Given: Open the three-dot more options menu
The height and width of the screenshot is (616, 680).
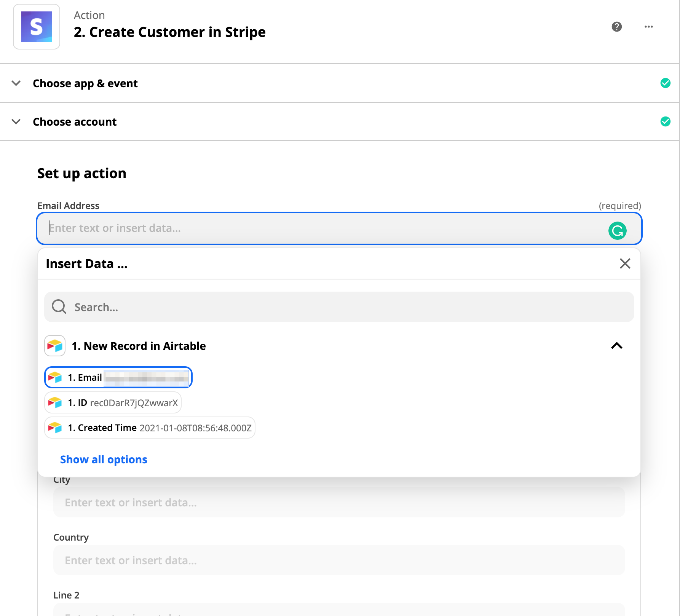Looking at the screenshot, I should coord(649,27).
